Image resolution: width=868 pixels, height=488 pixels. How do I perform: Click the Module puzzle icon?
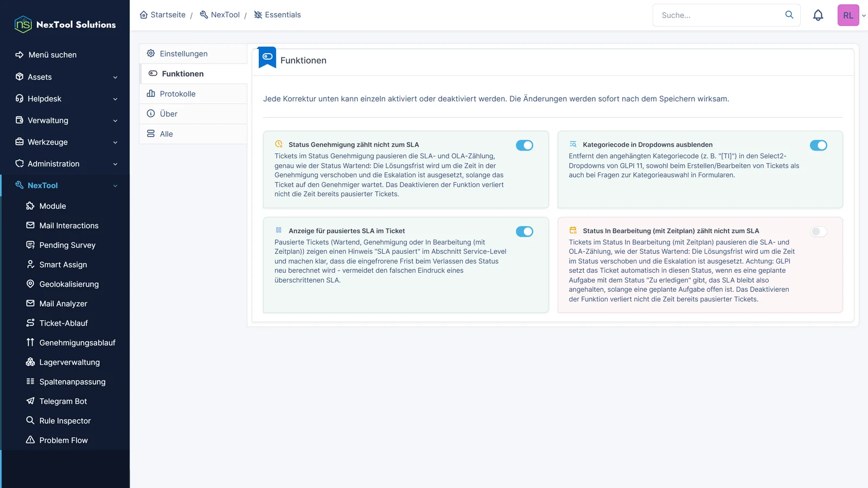pyautogui.click(x=30, y=206)
